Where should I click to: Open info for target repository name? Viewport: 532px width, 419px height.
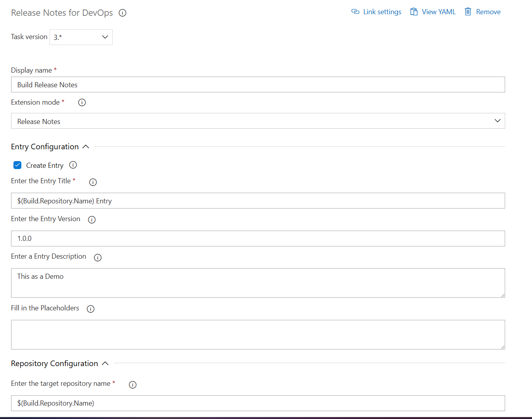(132, 384)
